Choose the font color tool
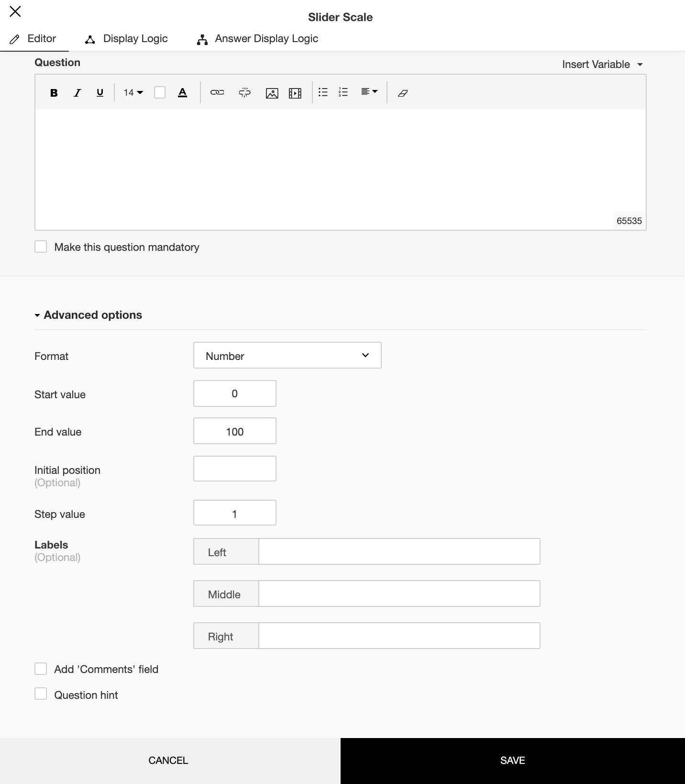 pos(183,93)
